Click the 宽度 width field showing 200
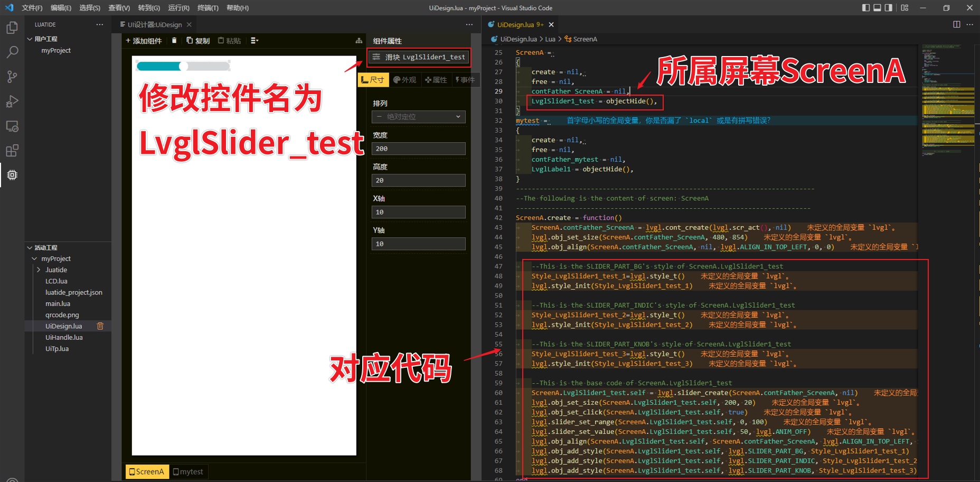The width and height of the screenshot is (980, 482). click(418, 149)
